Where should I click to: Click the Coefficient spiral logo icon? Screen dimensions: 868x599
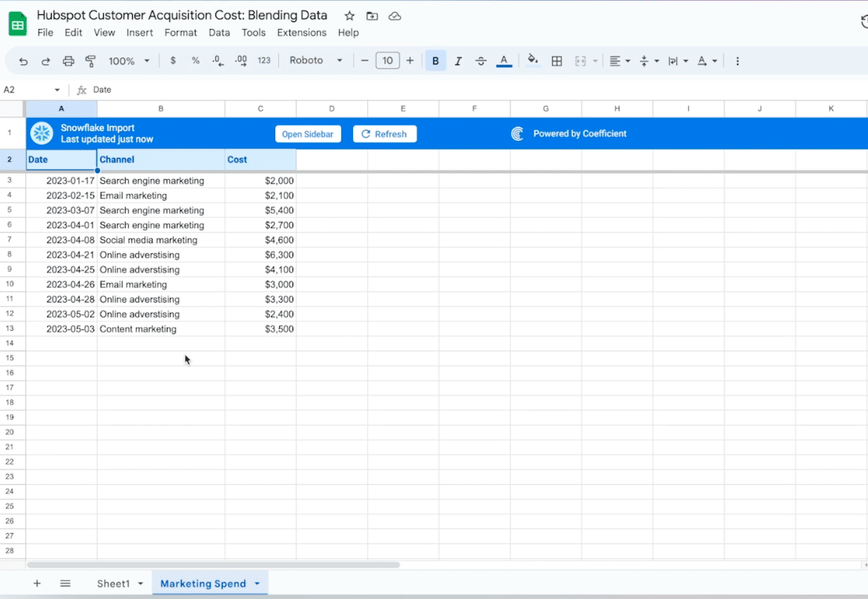pyautogui.click(x=517, y=134)
